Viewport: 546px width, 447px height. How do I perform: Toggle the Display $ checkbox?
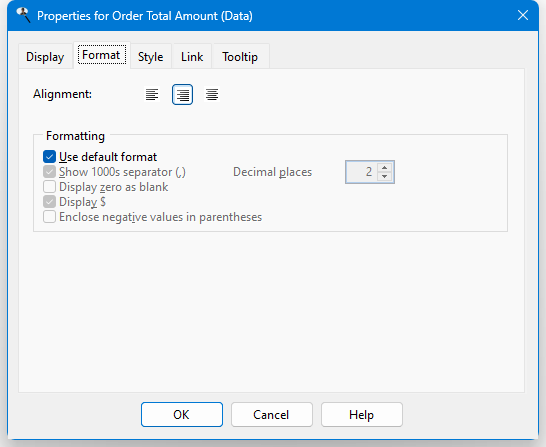click(x=49, y=202)
